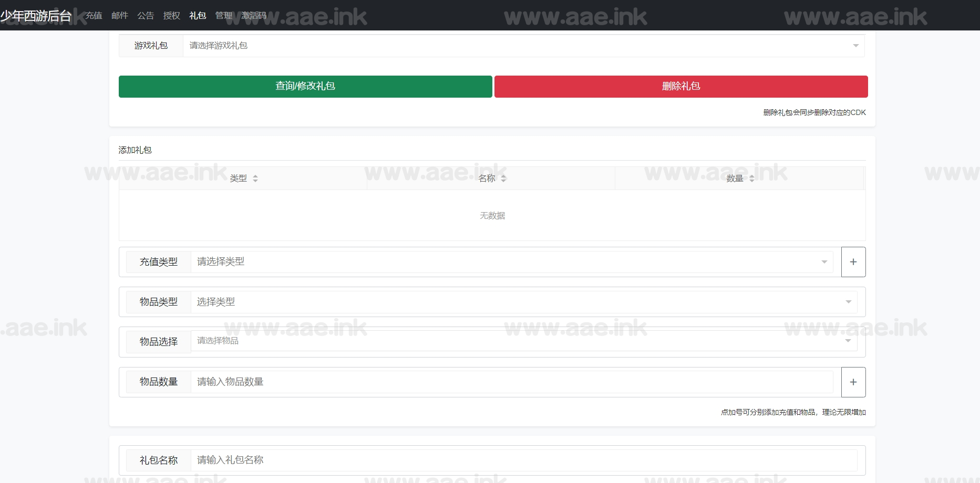This screenshot has width=980, height=483.
Task: Click the red 删除礼包 button
Action: [x=681, y=87]
